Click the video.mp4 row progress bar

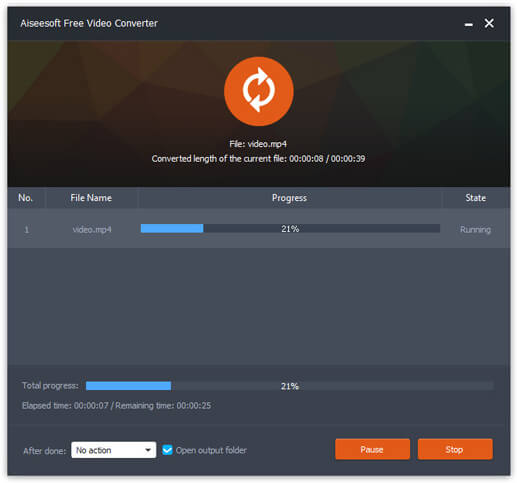[x=290, y=229]
